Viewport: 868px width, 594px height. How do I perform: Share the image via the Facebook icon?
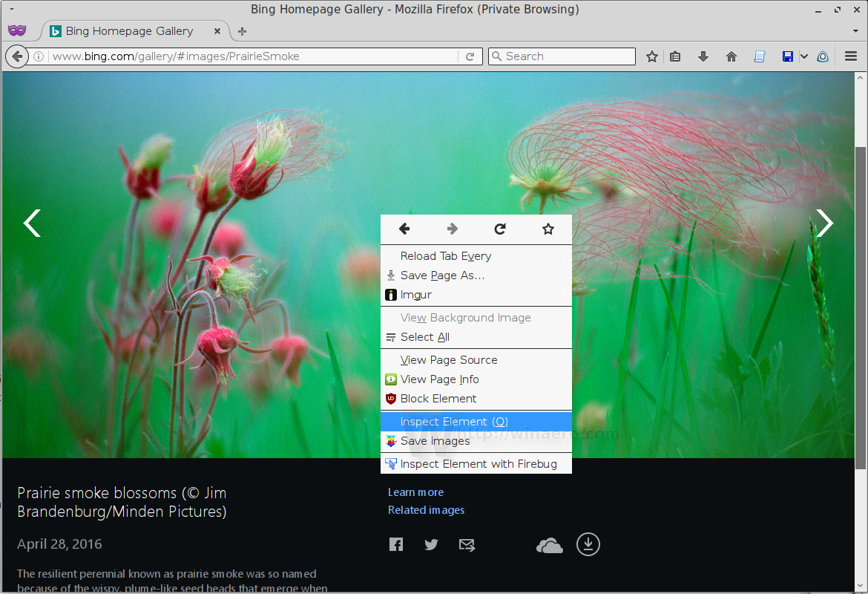[x=396, y=544]
